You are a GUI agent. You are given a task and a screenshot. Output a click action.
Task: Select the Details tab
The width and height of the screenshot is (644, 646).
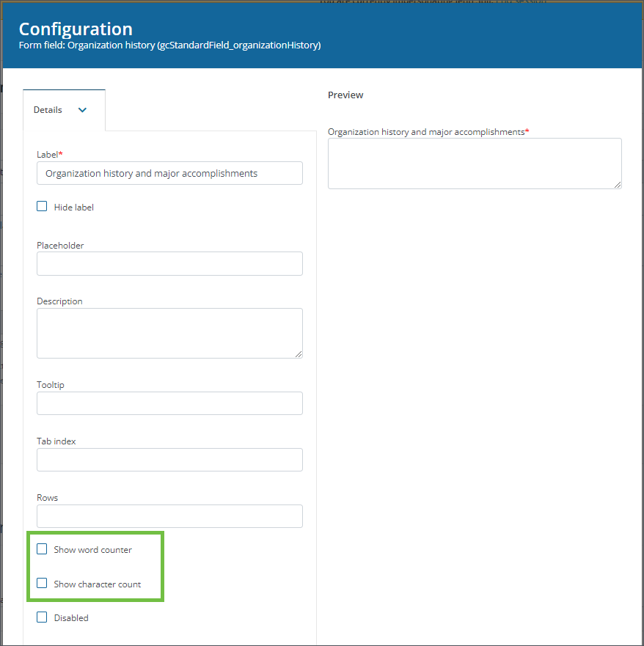coord(48,110)
